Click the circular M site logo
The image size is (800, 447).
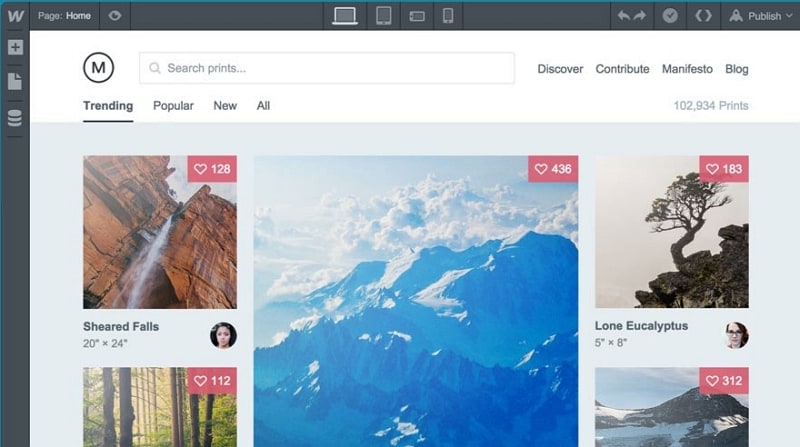pyautogui.click(x=98, y=67)
